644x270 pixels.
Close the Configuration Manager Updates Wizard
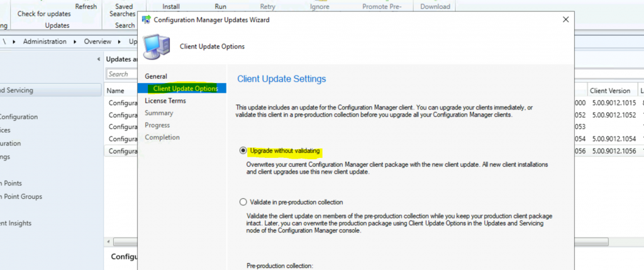click(565, 20)
